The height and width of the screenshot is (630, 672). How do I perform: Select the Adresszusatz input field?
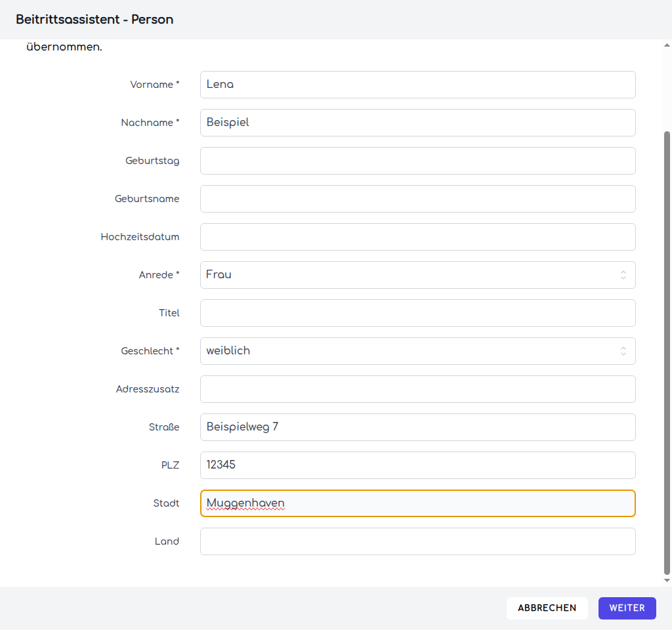(x=418, y=389)
